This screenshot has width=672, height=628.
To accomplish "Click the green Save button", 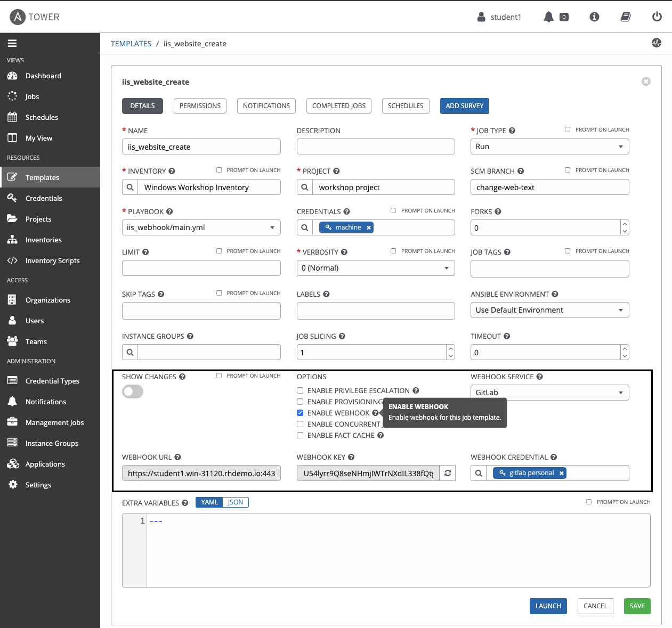I will [637, 606].
